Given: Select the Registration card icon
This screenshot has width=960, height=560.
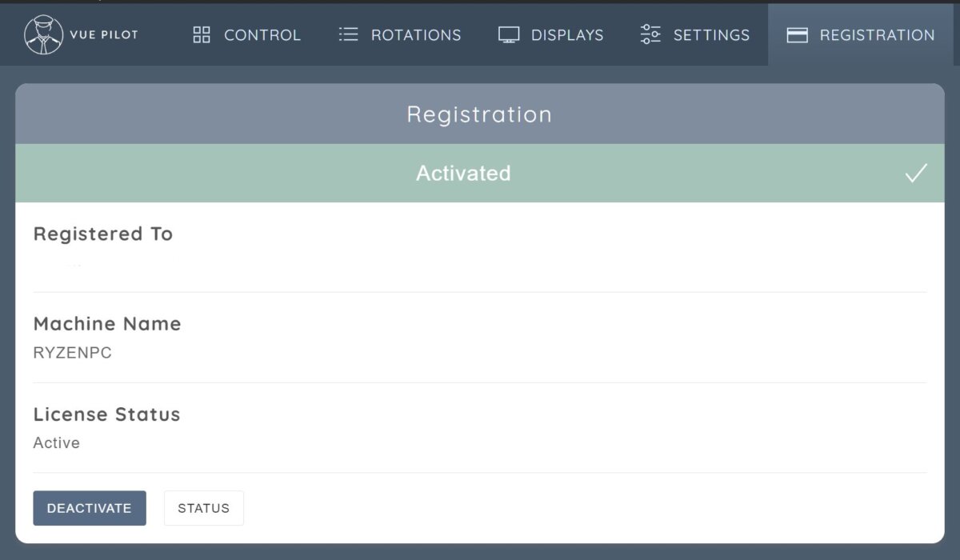Looking at the screenshot, I should [797, 34].
